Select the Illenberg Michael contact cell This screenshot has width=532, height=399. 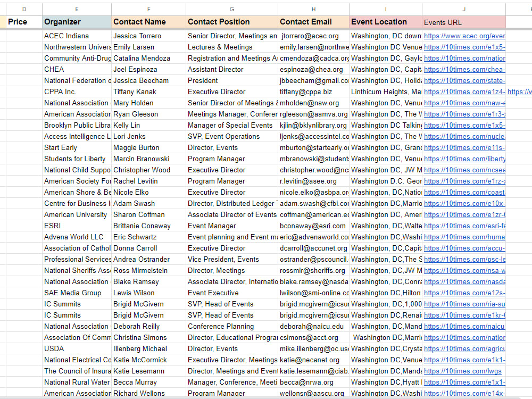pos(148,349)
